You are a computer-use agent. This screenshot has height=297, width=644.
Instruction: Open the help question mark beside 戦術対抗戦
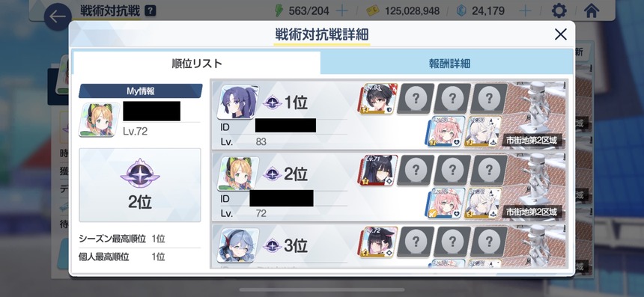151,10
